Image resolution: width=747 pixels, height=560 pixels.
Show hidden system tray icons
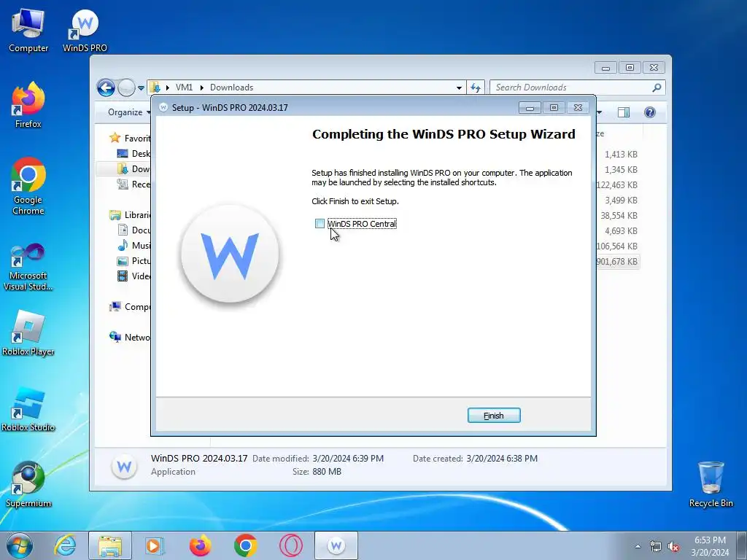point(638,546)
